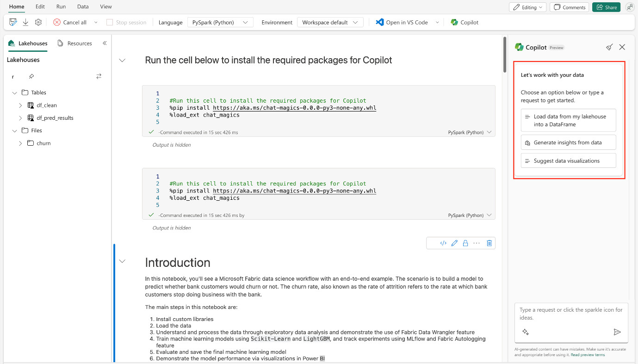Click 'Output is hidden' under second cell

[172, 228]
